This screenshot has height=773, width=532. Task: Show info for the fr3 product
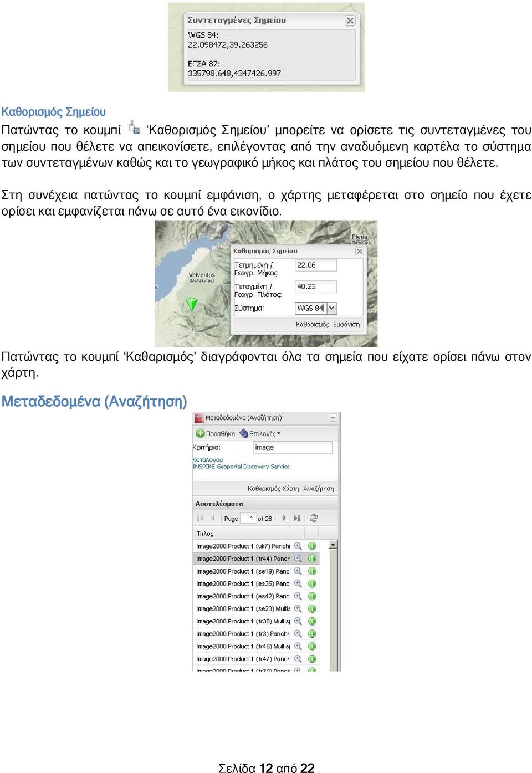[312, 633]
